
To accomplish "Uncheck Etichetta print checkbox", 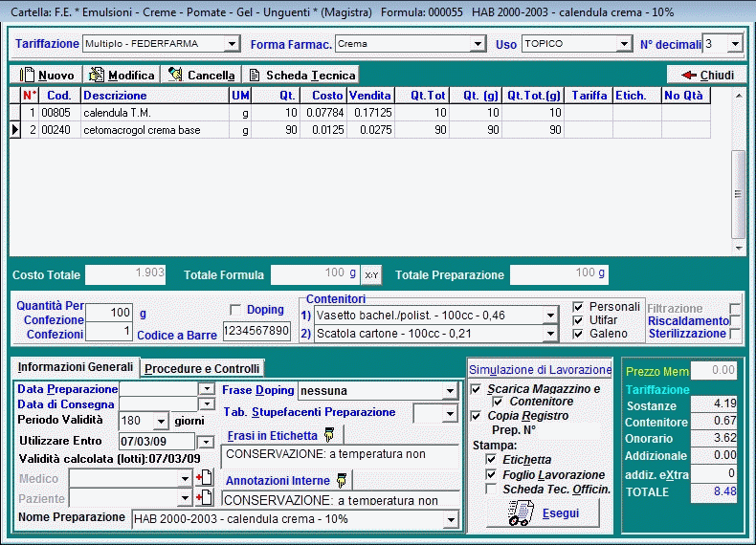I will (491, 459).
